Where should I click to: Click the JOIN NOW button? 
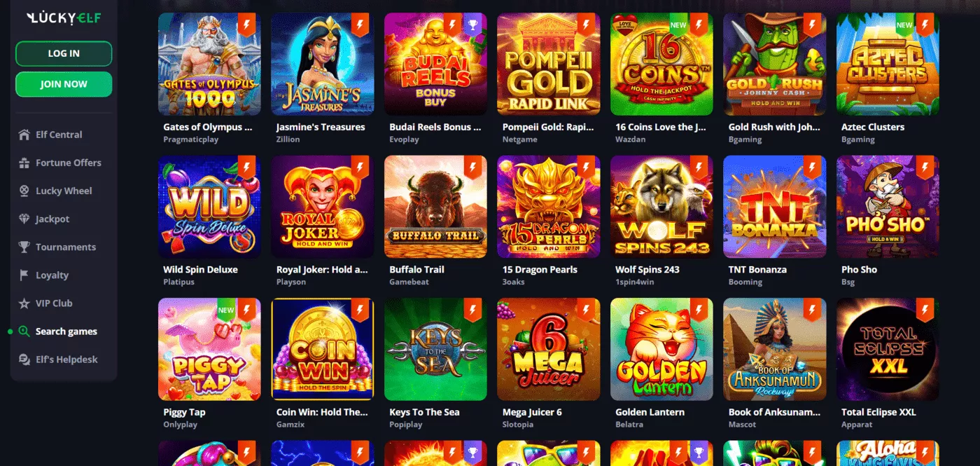(64, 84)
